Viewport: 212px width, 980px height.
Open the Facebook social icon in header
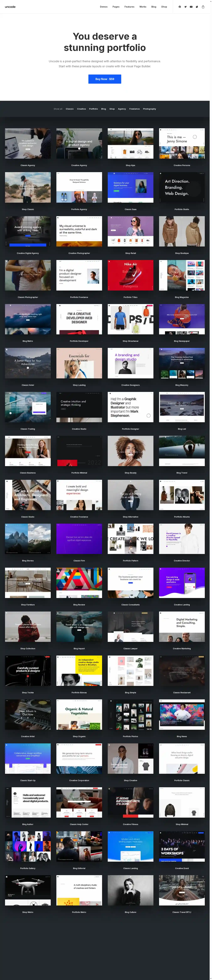180,7
